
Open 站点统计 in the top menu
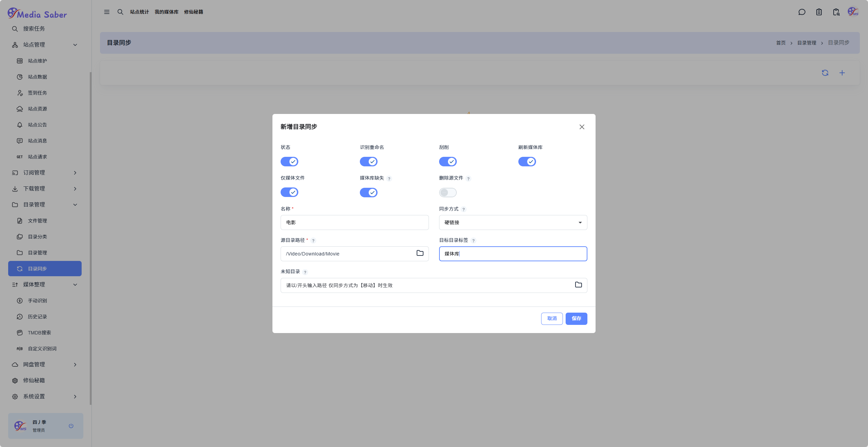click(139, 12)
